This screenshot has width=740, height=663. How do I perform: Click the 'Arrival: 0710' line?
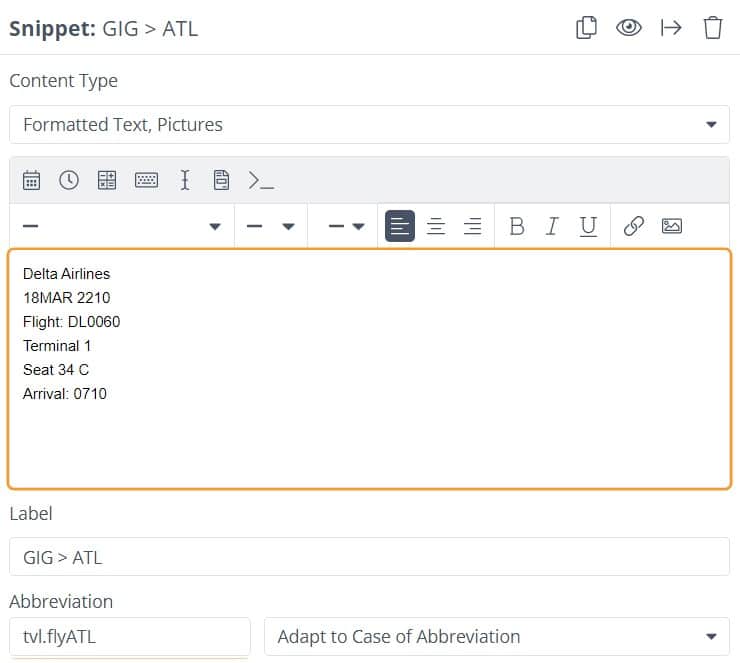tap(65, 394)
